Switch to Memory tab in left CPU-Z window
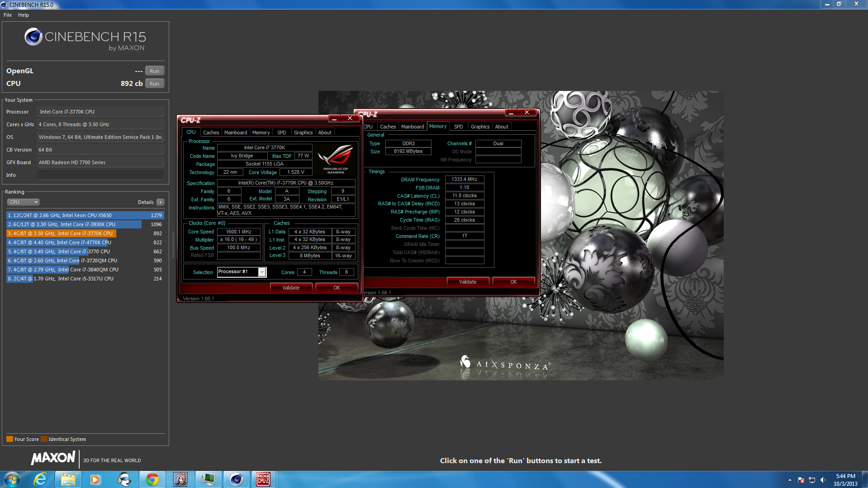Viewport: 868px width, 488px height. tap(261, 133)
